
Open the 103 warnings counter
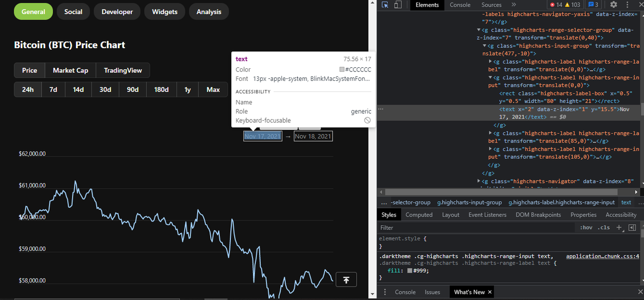(x=573, y=5)
